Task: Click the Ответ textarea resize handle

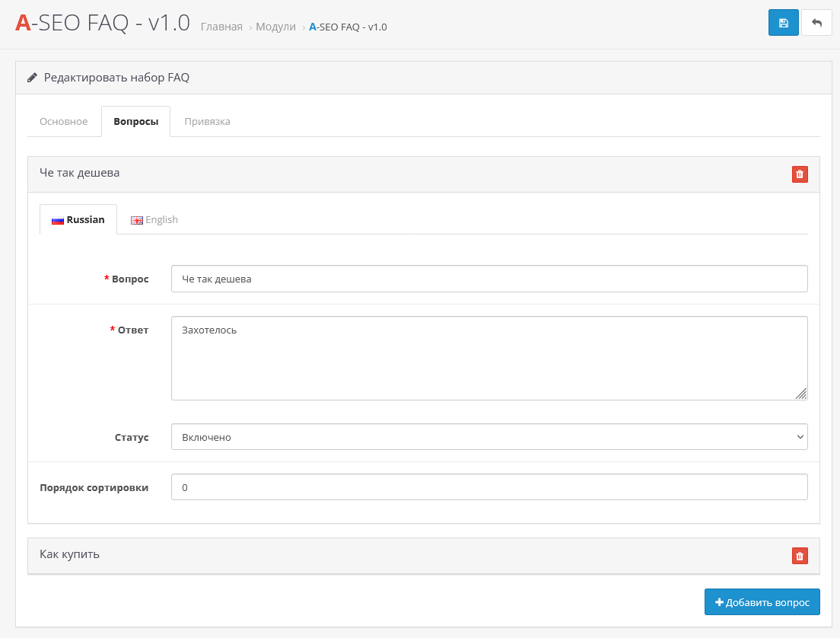Action: pyautogui.click(x=801, y=394)
